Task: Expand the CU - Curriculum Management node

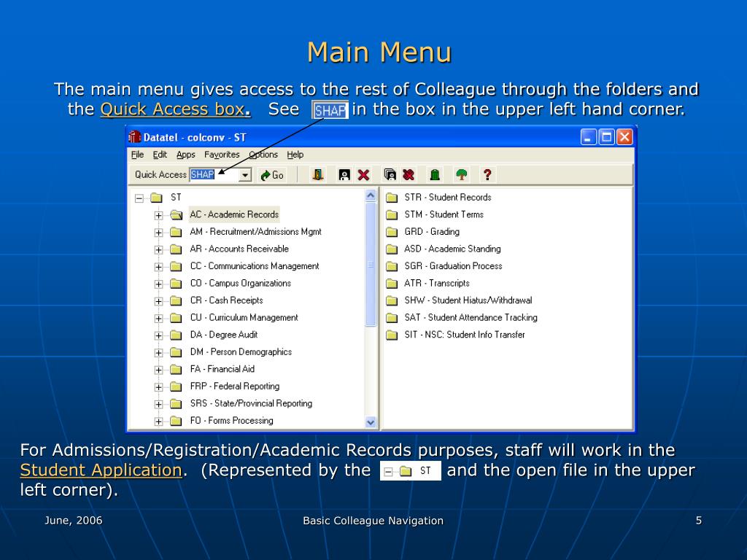Action: pyautogui.click(x=158, y=318)
